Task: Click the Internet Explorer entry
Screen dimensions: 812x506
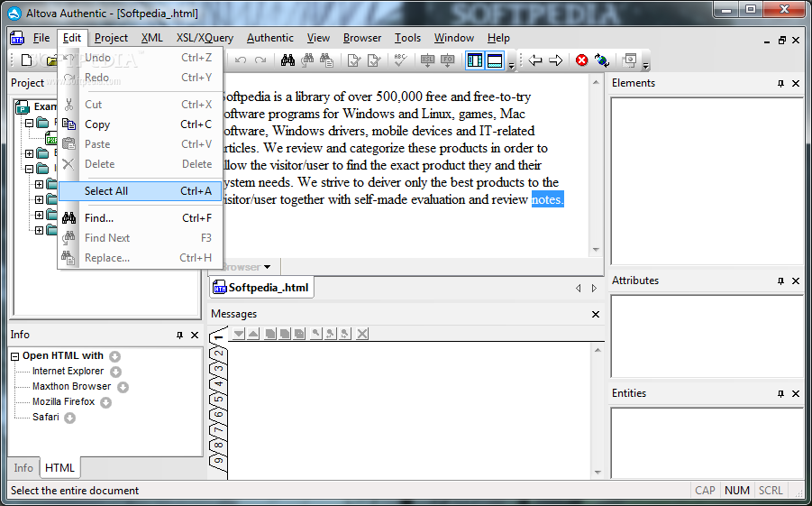Action: pyautogui.click(x=68, y=372)
